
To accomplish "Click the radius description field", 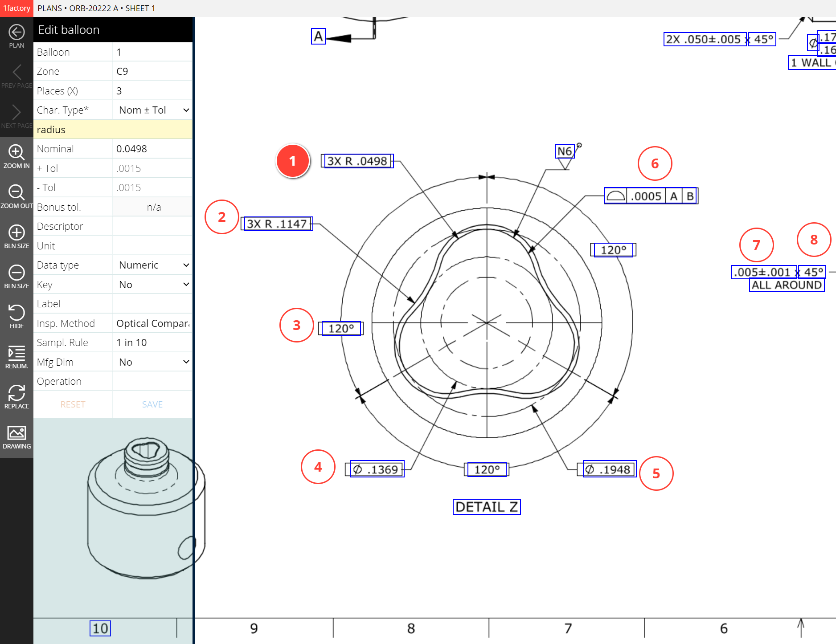I will pyautogui.click(x=113, y=130).
